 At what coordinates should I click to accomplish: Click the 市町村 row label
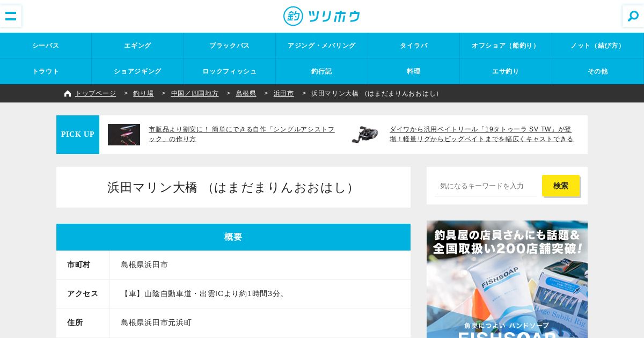coord(79,264)
